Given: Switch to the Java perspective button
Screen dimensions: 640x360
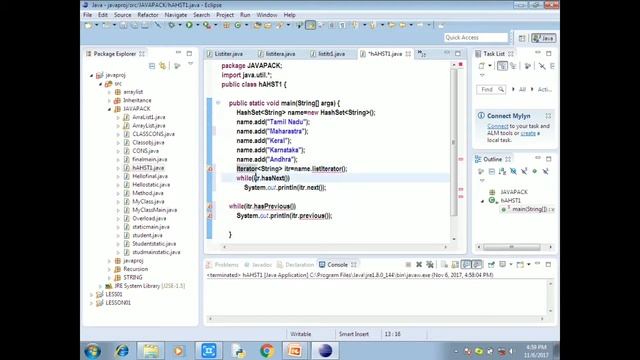Looking at the screenshot, I should point(544,38).
